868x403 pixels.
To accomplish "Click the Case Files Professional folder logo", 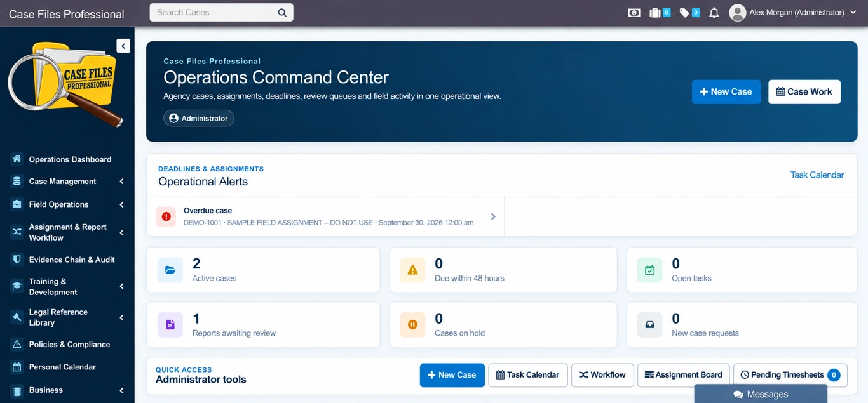I will click(x=66, y=84).
